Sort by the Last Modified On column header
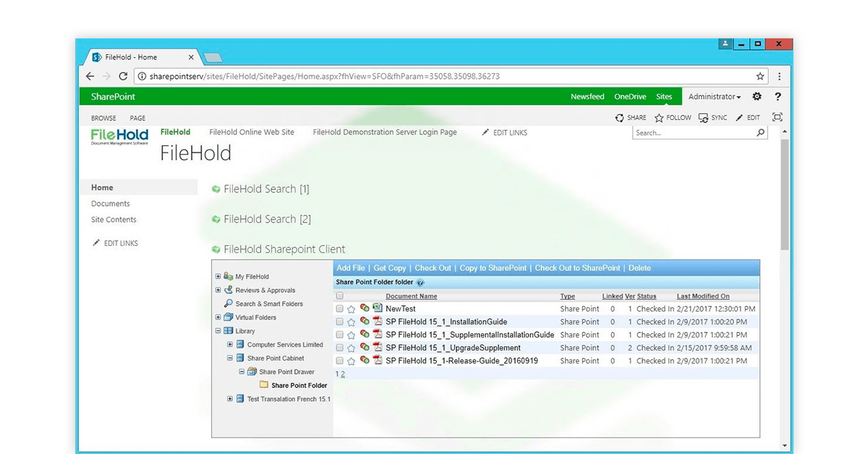The width and height of the screenshot is (868, 454). coord(703,296)
